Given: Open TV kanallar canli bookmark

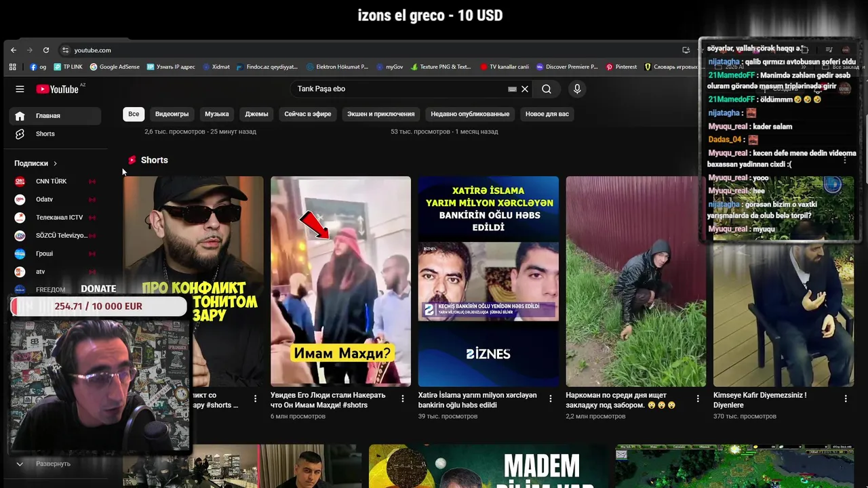Looking at the screenshot, I should coord(505,67).
